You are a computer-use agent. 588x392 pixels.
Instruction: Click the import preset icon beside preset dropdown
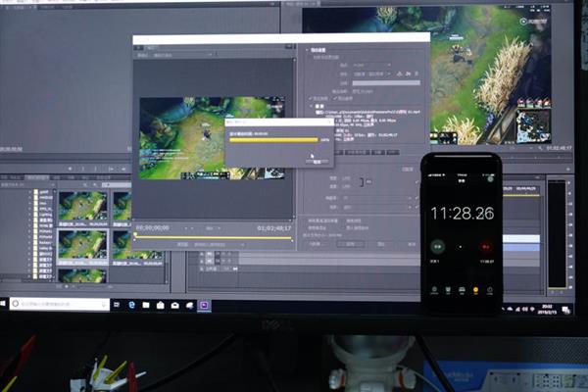point(408,73)
